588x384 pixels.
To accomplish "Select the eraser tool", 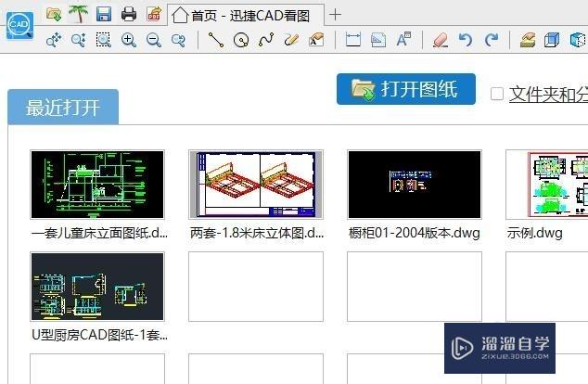I will coord(441,40).
